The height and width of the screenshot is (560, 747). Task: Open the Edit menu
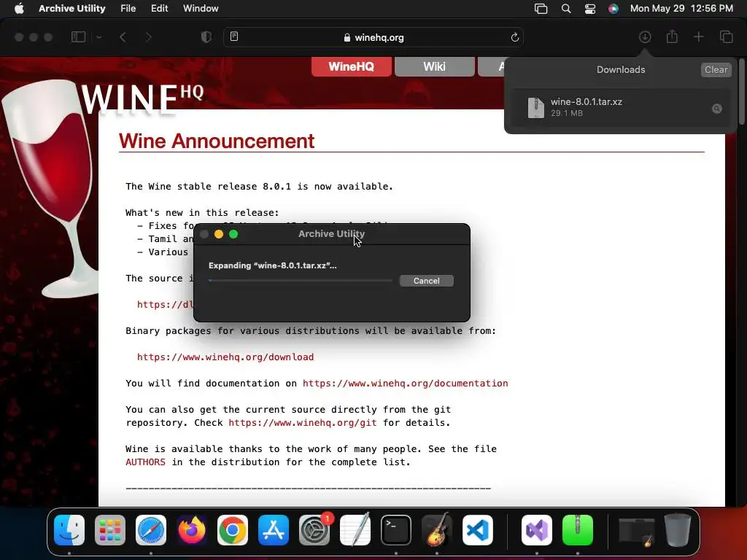point(159,9)
